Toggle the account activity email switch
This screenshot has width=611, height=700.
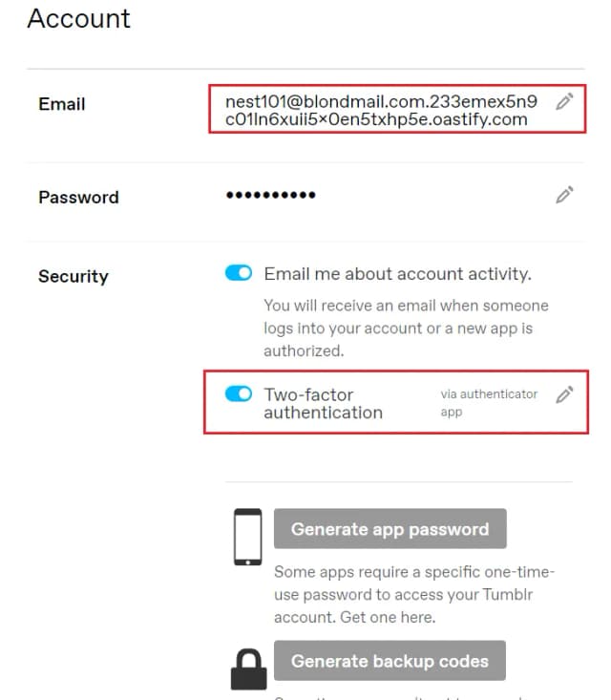(239, 274)
